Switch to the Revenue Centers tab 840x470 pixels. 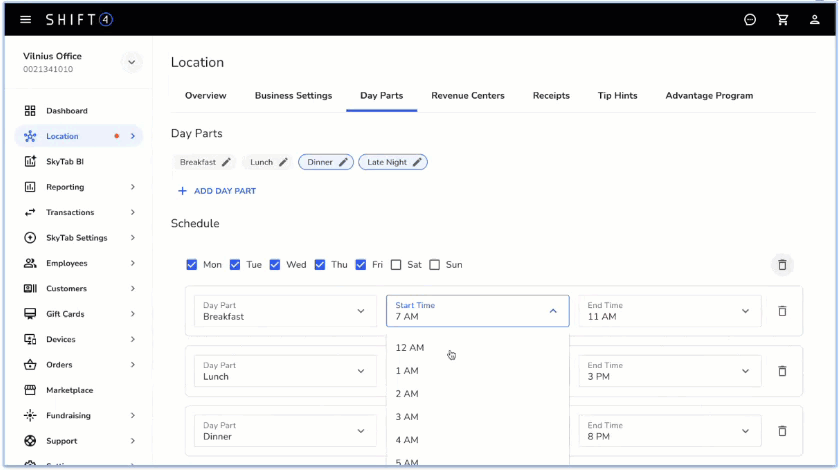click(467, 96)
